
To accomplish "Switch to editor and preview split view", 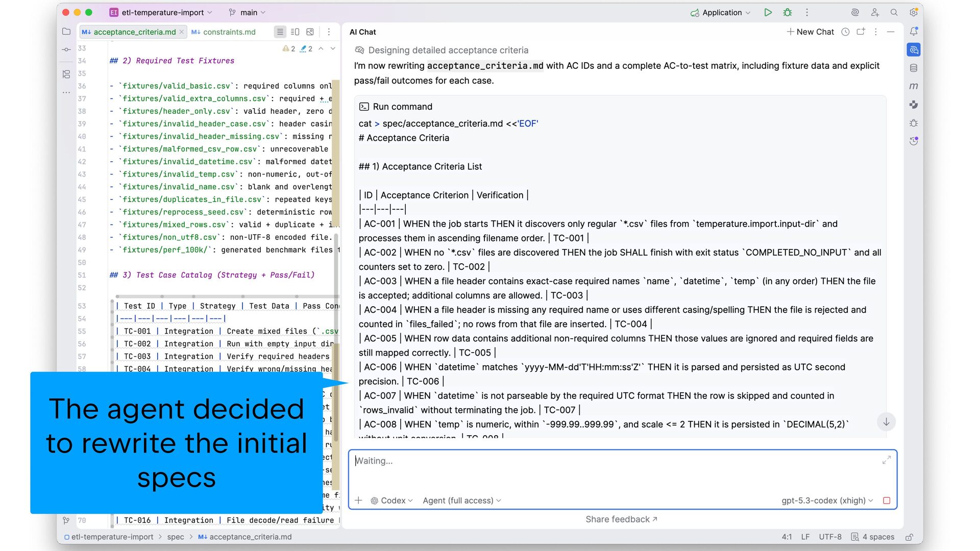I will (x=295, y=32).
